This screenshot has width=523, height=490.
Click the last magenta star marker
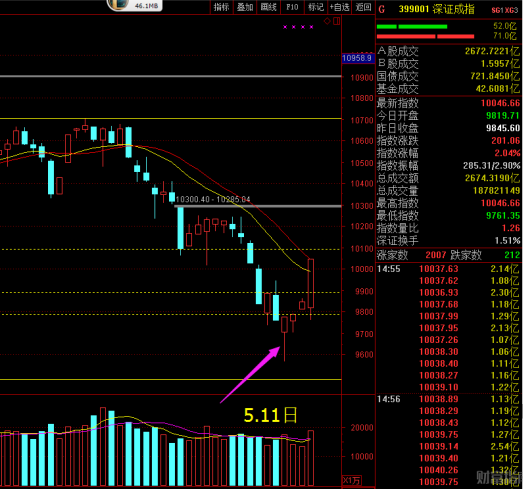pos(311,27)
